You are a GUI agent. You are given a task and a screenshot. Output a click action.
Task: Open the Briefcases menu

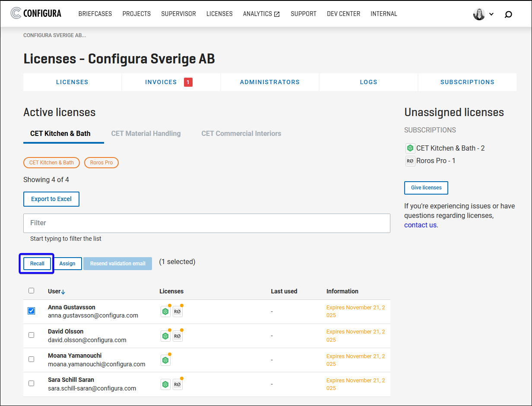pos(95,14)
